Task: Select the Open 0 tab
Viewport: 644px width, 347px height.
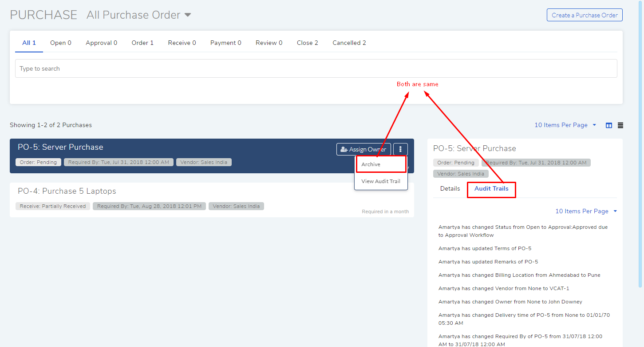Action: [x=61, y=43]
